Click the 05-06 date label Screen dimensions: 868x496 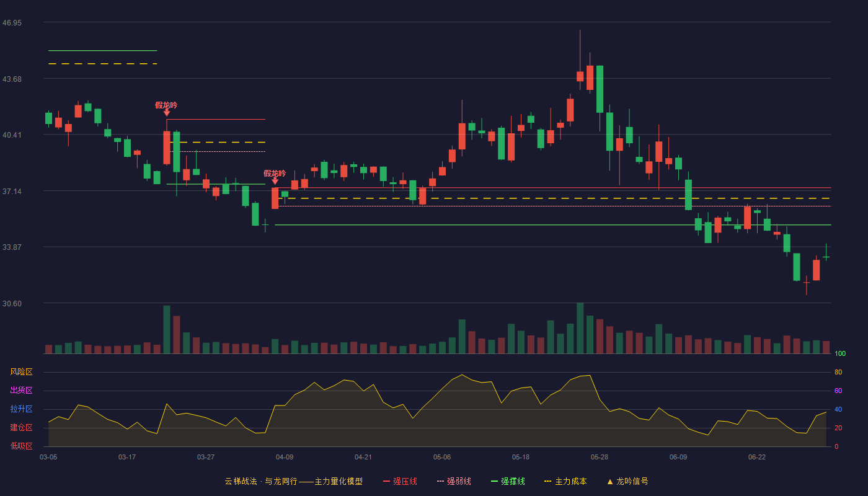tap(442, 457)
